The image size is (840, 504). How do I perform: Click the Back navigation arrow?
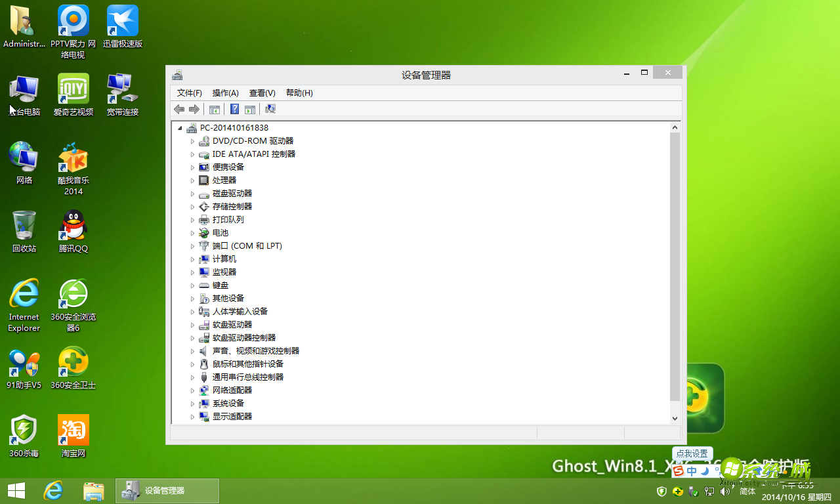(x=179, y=109)
